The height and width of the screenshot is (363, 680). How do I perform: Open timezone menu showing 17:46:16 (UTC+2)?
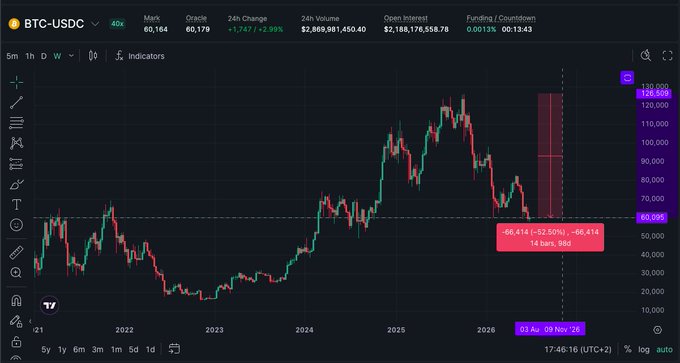click(578, 350)
